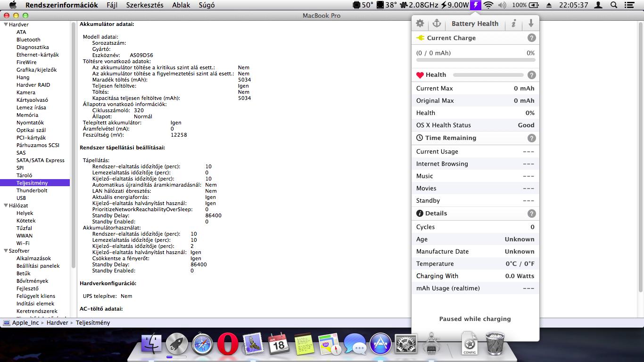Click the CPU temperature 50° indicator
This screenshot has height=362, width=644.
click(x=363, y=5)
